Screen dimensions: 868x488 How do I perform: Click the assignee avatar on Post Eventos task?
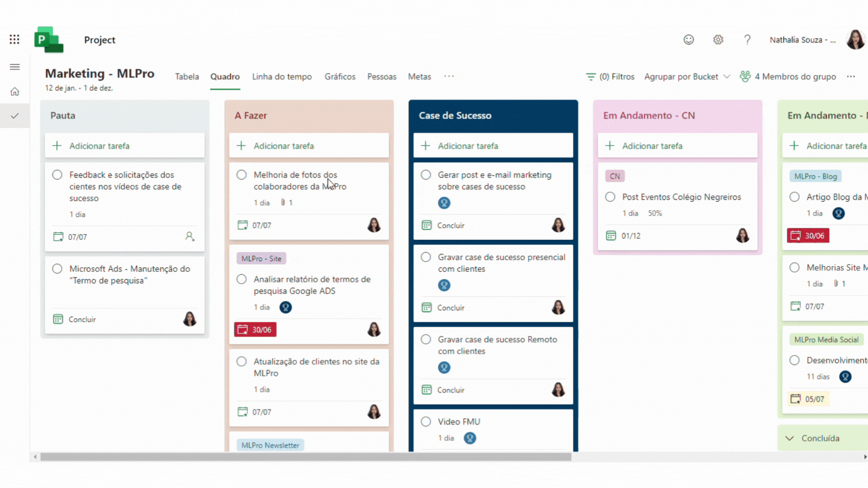(x=743, y=235)
